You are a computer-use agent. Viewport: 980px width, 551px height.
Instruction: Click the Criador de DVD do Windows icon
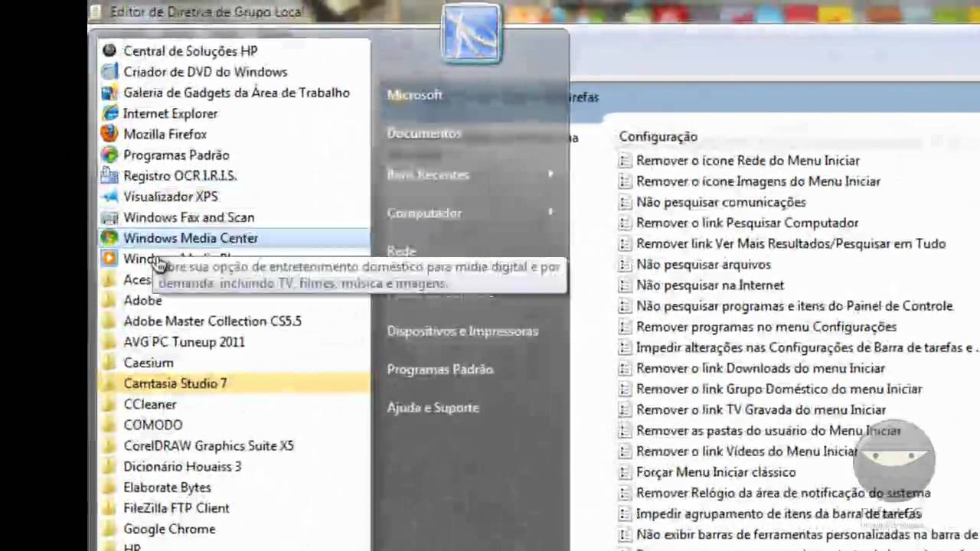pyautogui.click(x=109, y=71)
